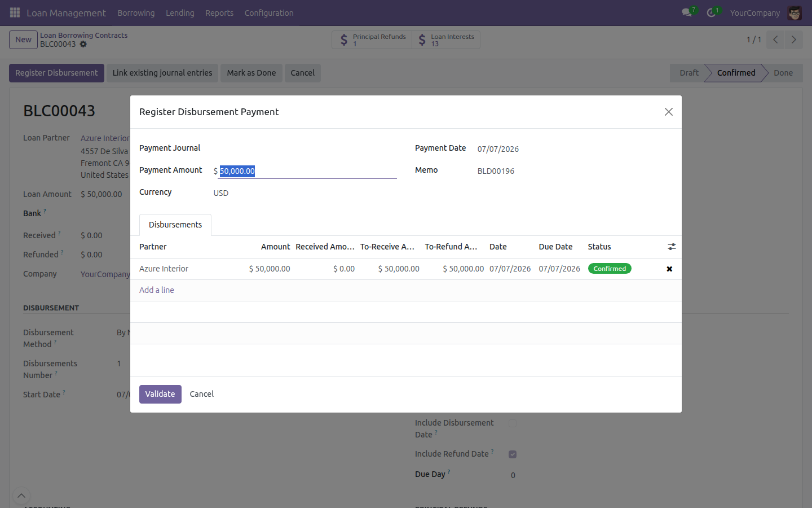Click the Payment Journal field
This screenshot has width=812, height=508.
click(305, 148)
